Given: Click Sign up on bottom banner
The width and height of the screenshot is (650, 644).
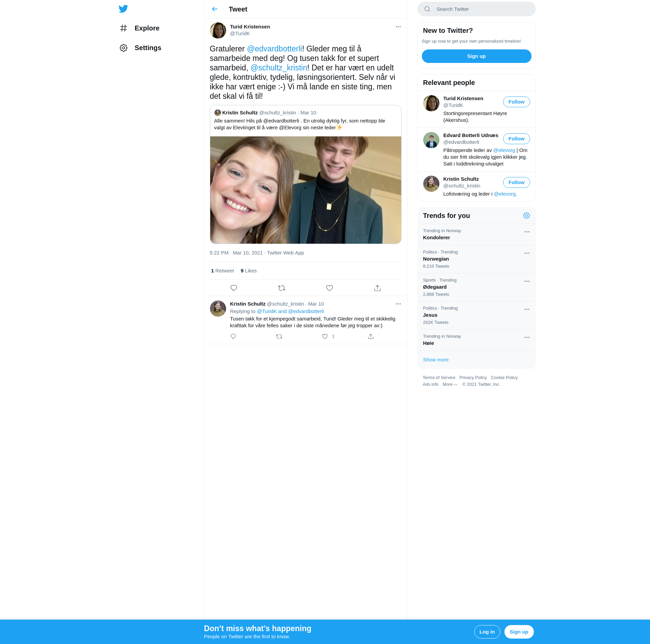Looking at the screenshot, I should pos(519,632).
